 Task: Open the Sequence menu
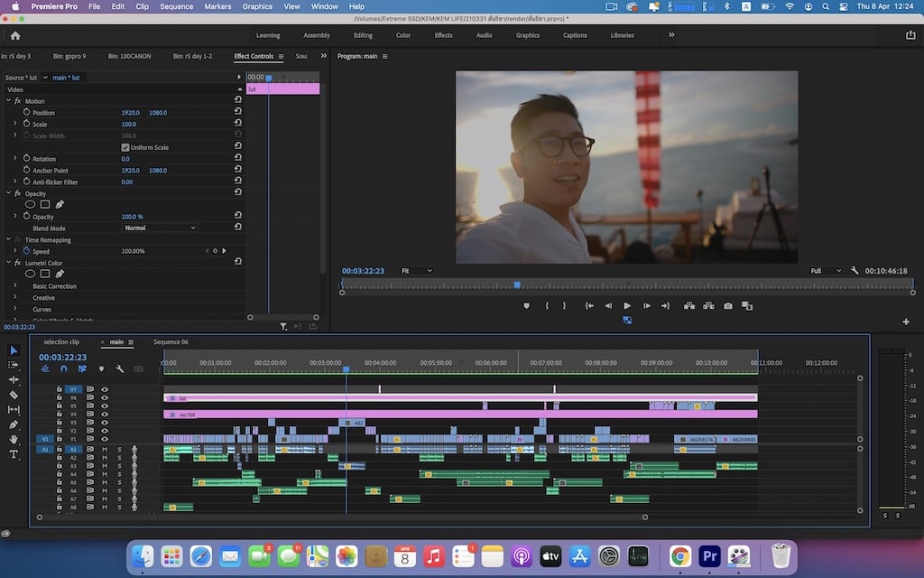176,6
